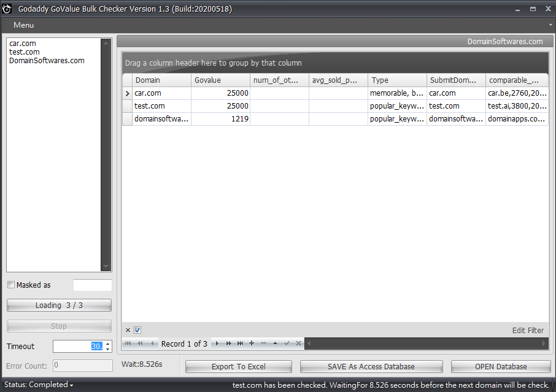The width and height of the screenshot is (556, 392).
Task: Go to previous page of records
Action: [x=140, y=344]
